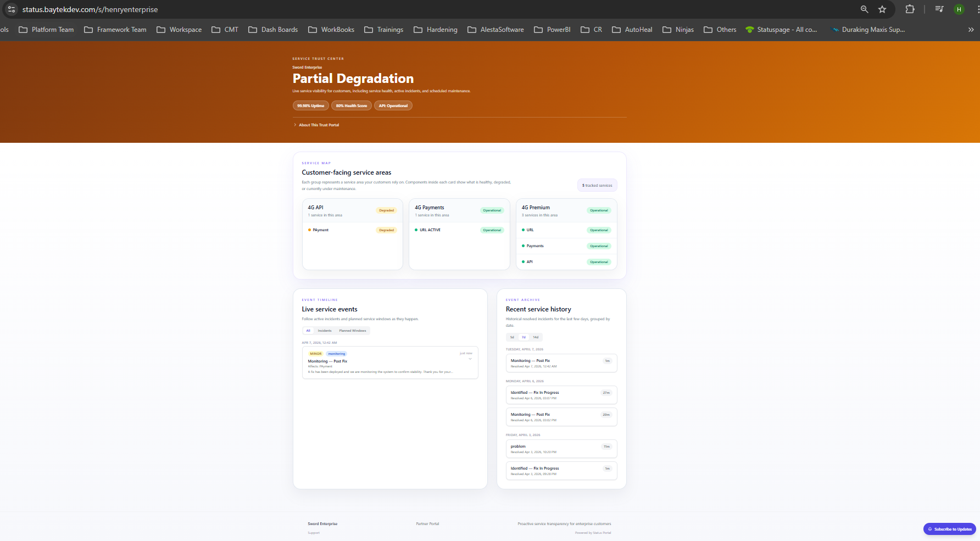
Task: Click the site info icon in the address bar
Action: click(x=11, y=9)
